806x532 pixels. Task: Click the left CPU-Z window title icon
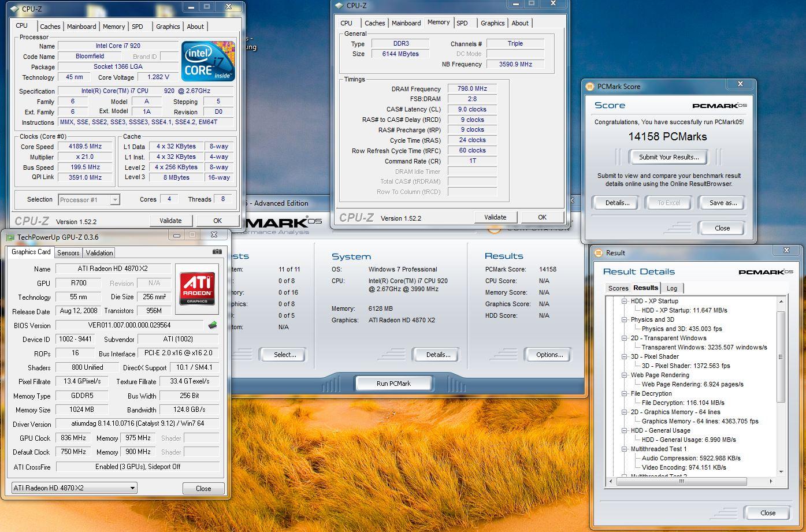tap(14, 9)
